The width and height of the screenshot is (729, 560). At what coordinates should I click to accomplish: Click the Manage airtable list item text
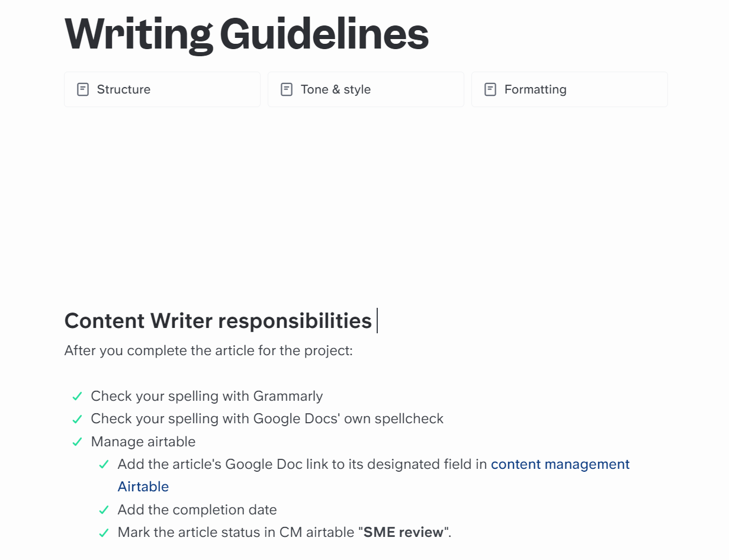(143, 442)
